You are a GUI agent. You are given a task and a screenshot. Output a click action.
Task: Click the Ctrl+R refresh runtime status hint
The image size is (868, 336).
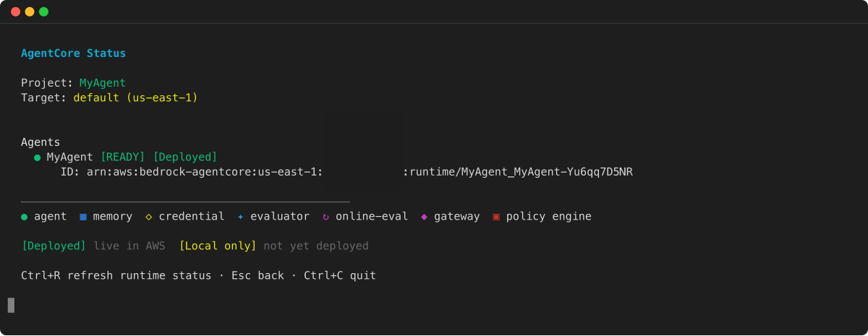[116, 276]
